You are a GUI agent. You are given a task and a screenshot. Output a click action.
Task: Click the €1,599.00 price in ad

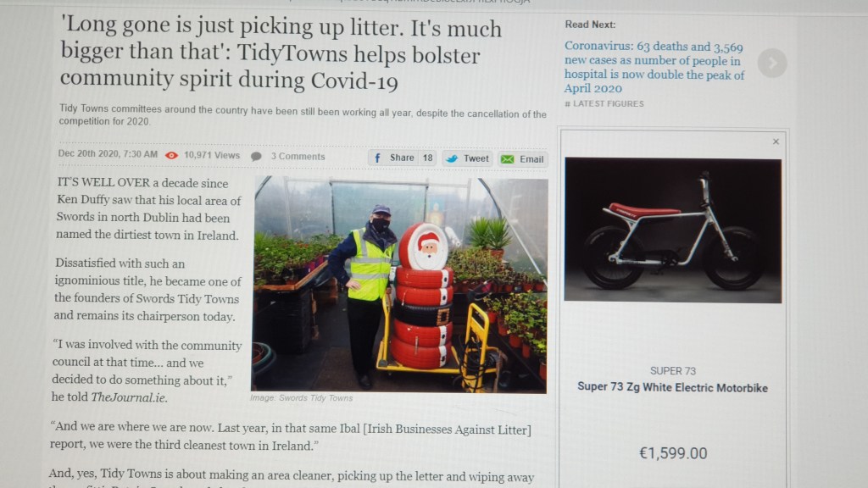673,453
